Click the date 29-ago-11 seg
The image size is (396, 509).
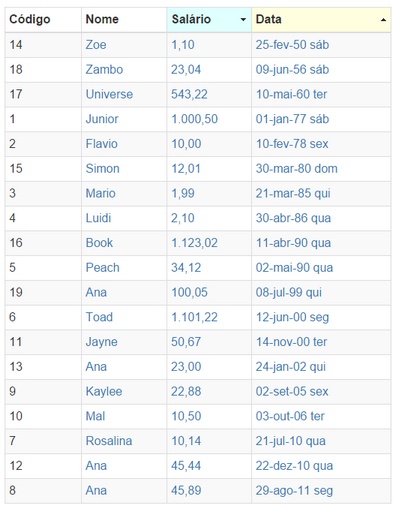294,491
